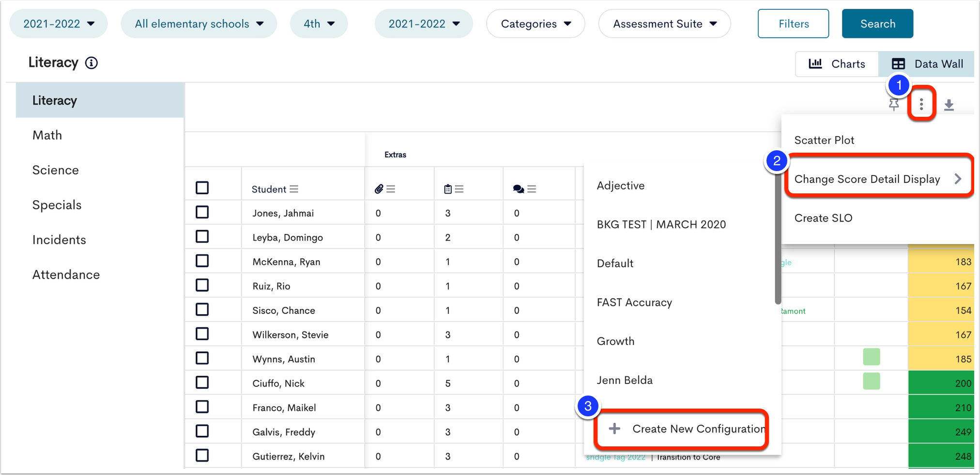Image resolution: width=980 pixels, height=475 pixels.
Task: Click the download icon
Action: point(949,105)
